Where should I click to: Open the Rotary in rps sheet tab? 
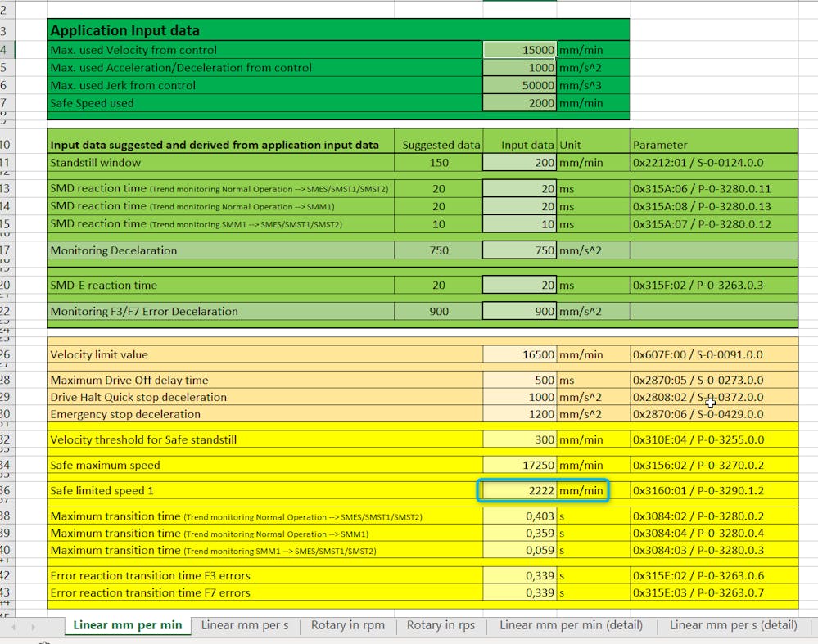pyautogui.click(x=441, y=624)
